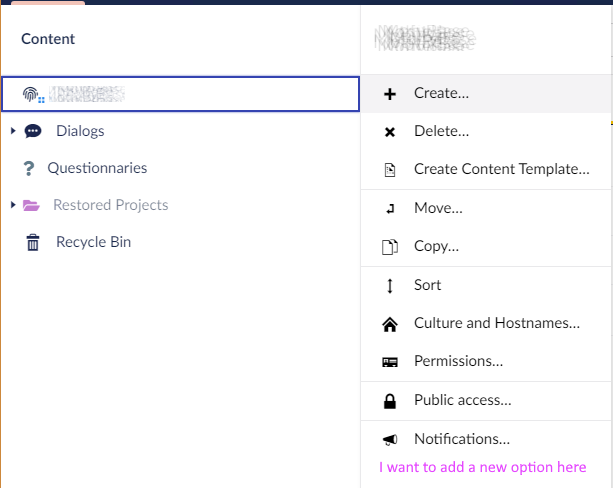Expand the Restored Projects tree node
Screen dimensions: 613x488
(13, 205)
